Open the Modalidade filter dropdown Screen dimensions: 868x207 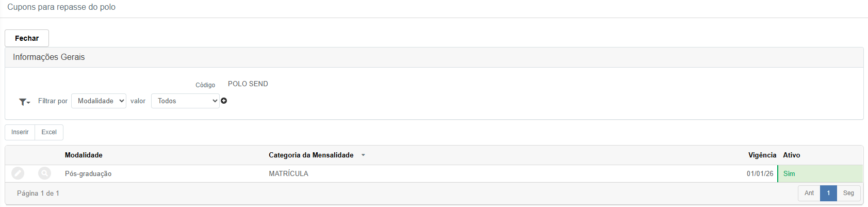point(99,101)
